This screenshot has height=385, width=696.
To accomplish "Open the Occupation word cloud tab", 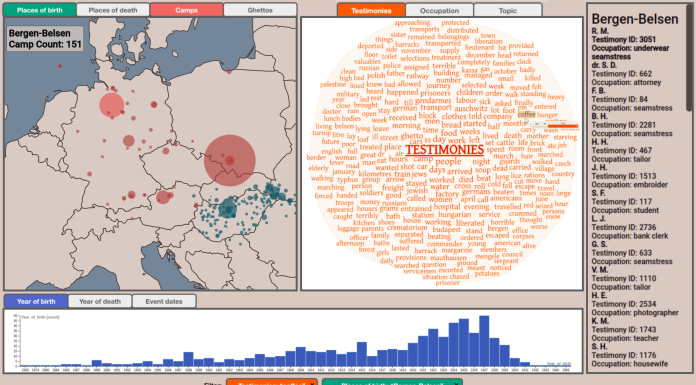I will (439, 10).
